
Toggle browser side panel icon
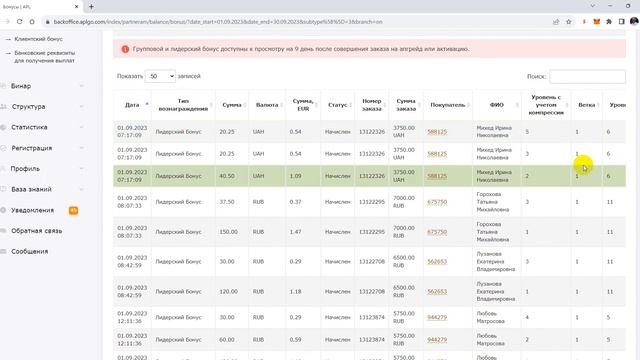621,22
